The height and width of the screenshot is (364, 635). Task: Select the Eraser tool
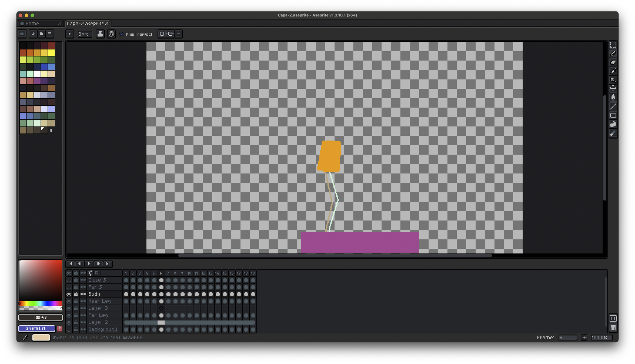[x=613, y=62]
